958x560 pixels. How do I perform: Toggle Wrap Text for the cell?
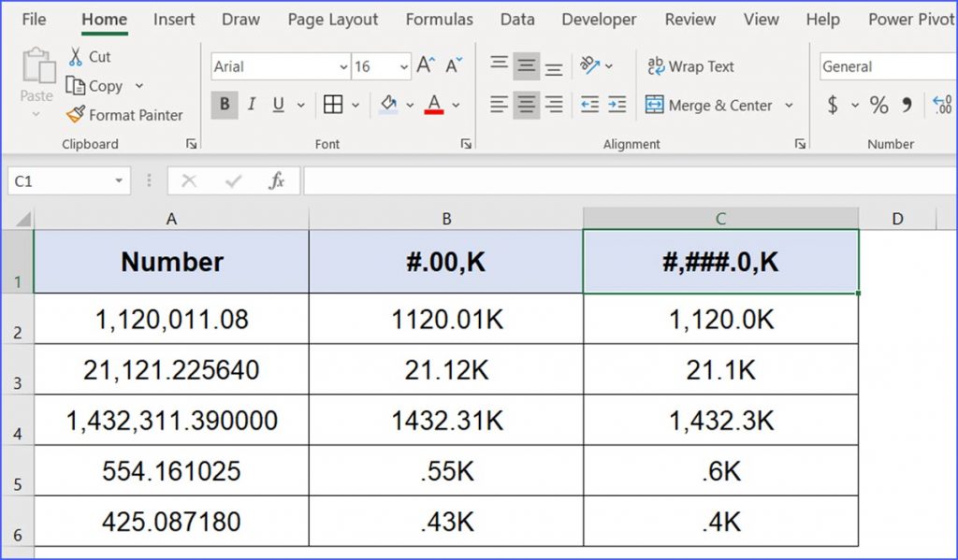coord(690,66)
